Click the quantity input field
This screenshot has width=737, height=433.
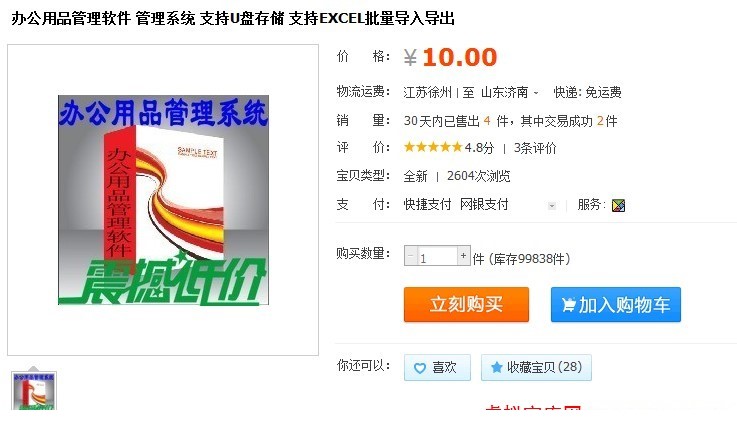pos(437,256)
